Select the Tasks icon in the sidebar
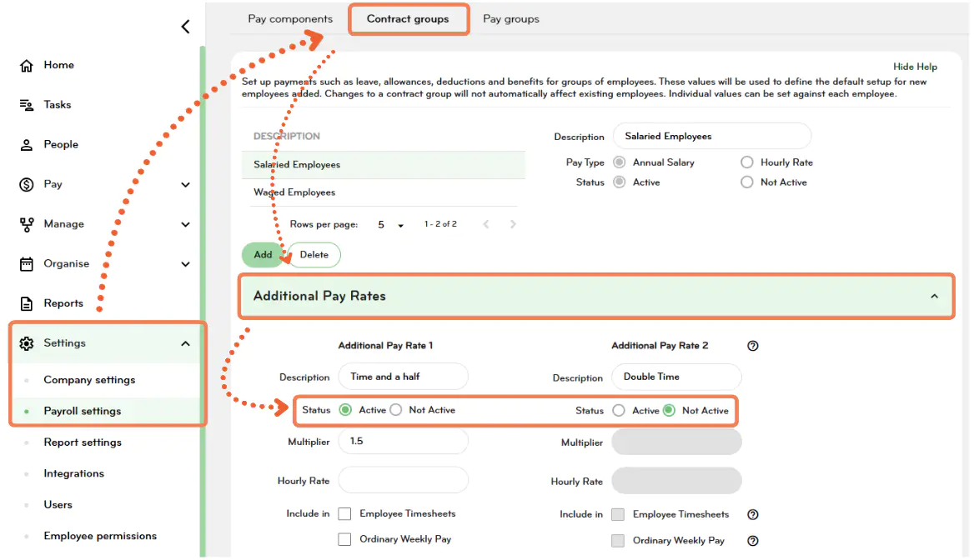Screen dimensions: 974x560 (25, 104)
